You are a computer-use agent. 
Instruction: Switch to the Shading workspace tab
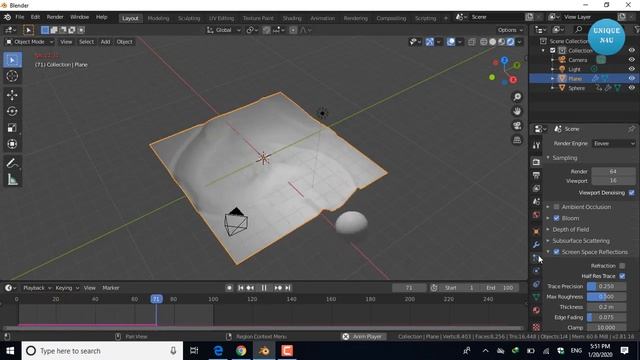coord(292,18)
